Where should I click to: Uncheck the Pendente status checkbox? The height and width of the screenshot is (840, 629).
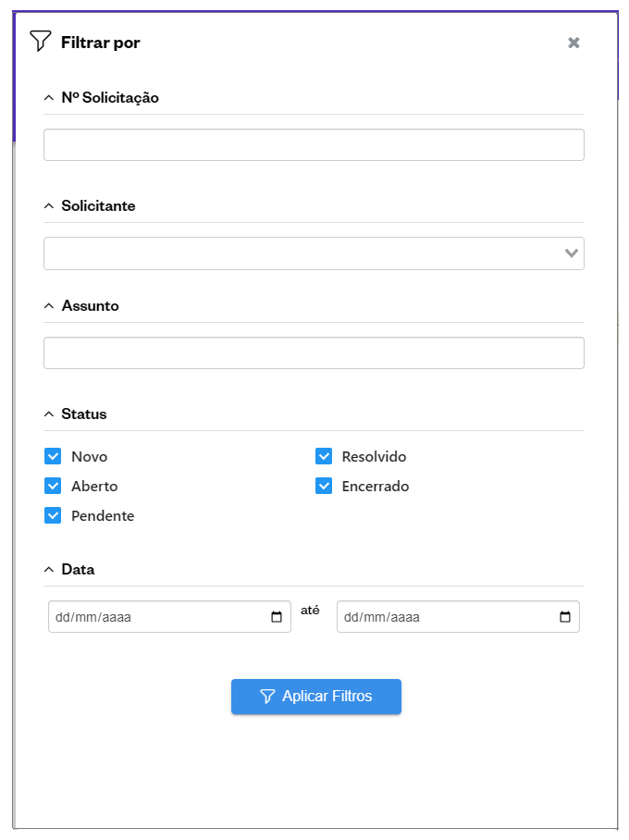53,515
